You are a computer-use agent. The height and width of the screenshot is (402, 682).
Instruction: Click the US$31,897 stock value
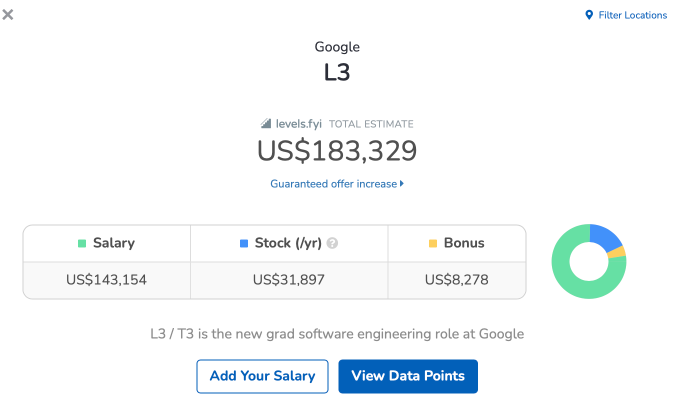click(x=289, y=280)
